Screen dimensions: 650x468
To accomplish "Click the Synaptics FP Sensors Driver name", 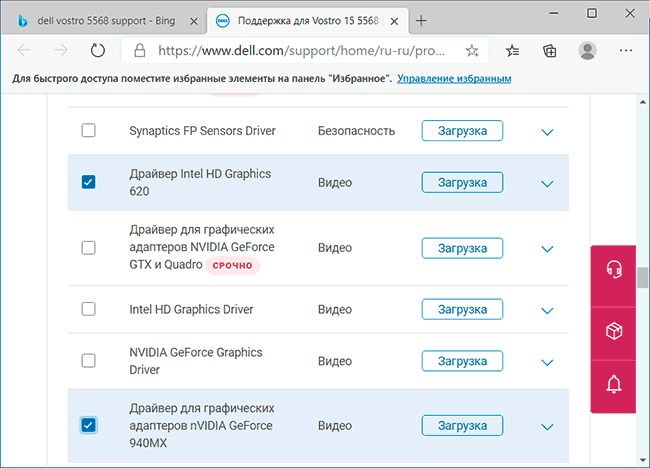I will [202, 131].
